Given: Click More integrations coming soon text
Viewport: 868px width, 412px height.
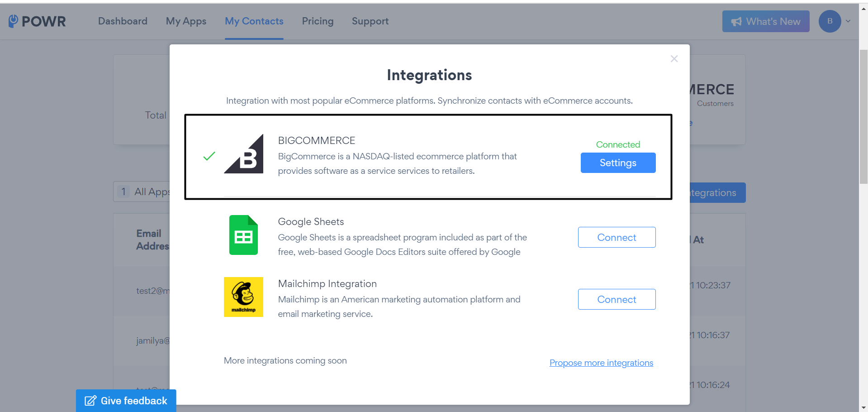Looking at the screenshot, I should click(x=285, y=360).
